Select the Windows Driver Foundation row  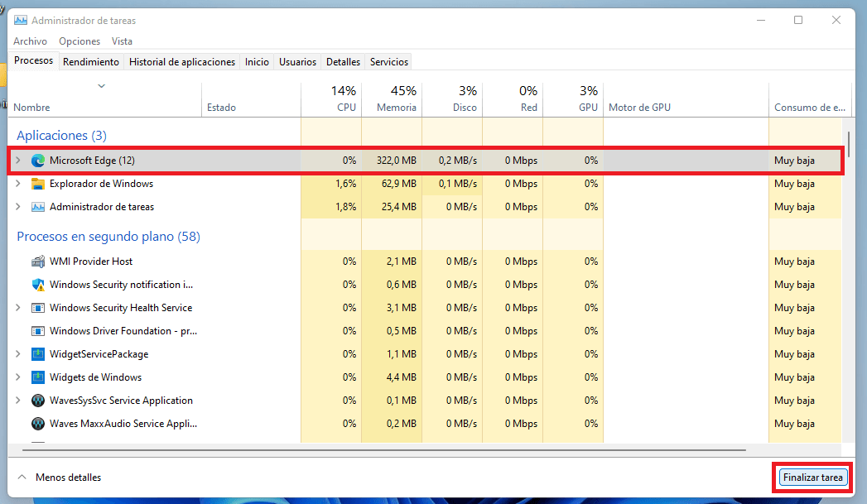pos(426,331)
